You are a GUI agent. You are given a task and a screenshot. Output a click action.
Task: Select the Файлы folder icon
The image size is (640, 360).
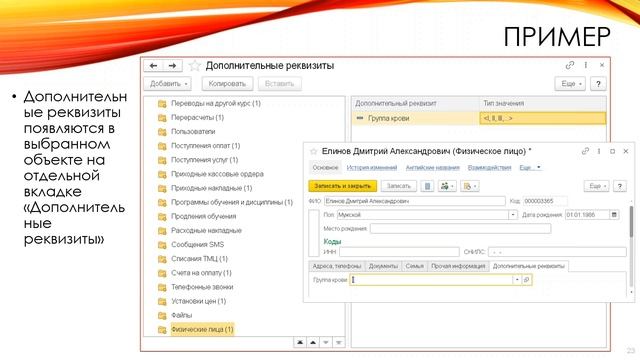coord(162,316)
